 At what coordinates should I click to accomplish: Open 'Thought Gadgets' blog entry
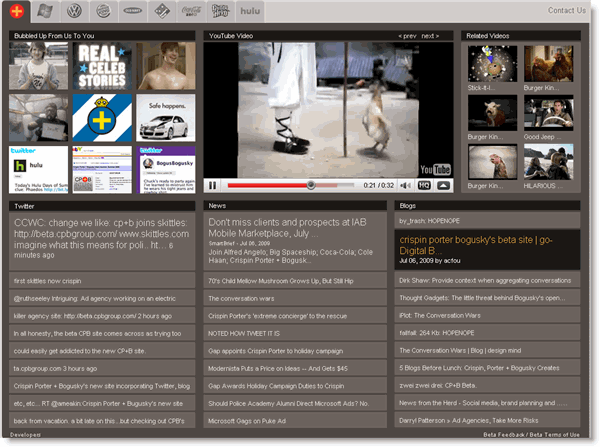tap(488, 298)
